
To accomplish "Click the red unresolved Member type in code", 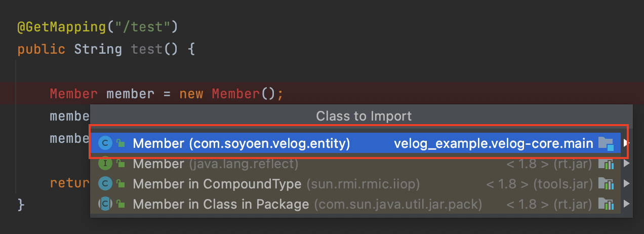I will tap(73, 94).
